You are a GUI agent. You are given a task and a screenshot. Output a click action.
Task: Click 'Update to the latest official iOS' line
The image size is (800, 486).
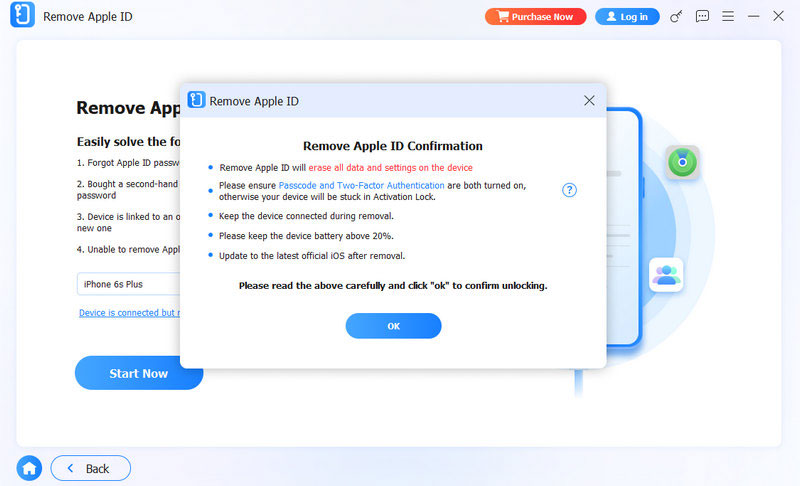[312, 256]
